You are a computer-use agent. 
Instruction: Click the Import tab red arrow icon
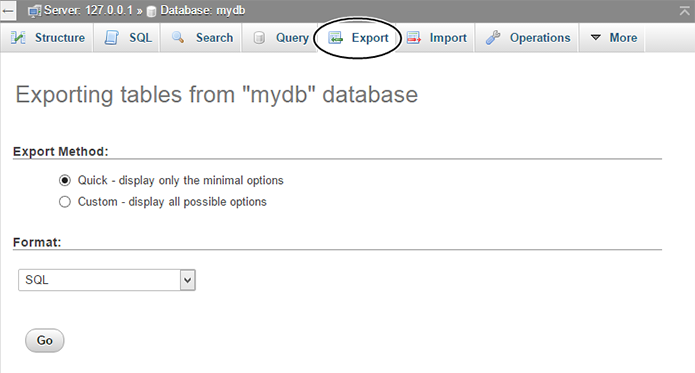414,38
